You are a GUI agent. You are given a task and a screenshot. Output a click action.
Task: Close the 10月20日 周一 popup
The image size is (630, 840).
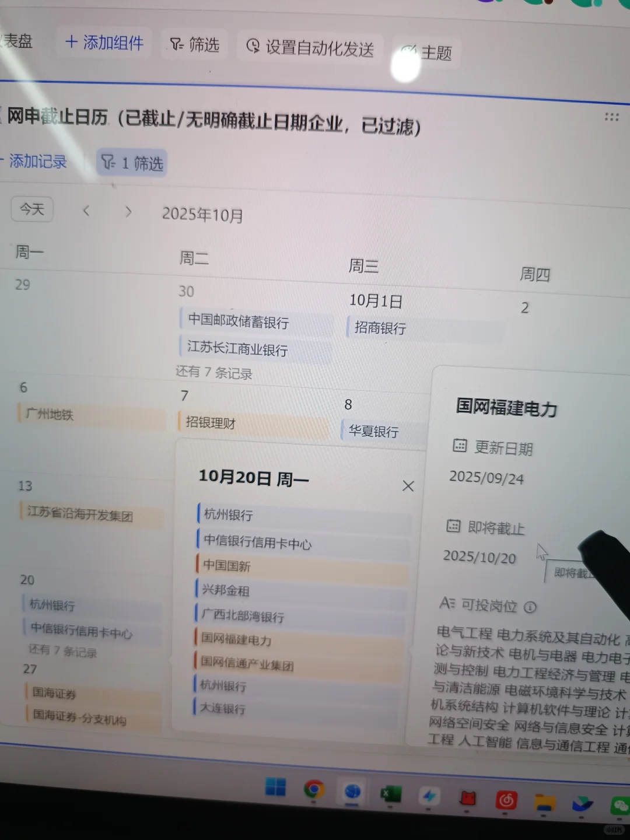coord(408,486)
